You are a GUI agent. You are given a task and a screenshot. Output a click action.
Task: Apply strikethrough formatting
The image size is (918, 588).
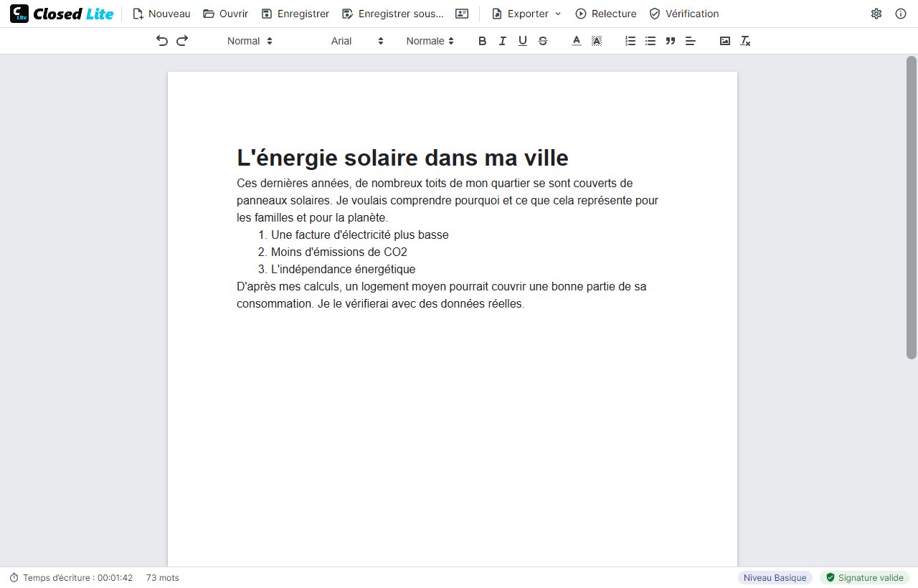point(543,41)
